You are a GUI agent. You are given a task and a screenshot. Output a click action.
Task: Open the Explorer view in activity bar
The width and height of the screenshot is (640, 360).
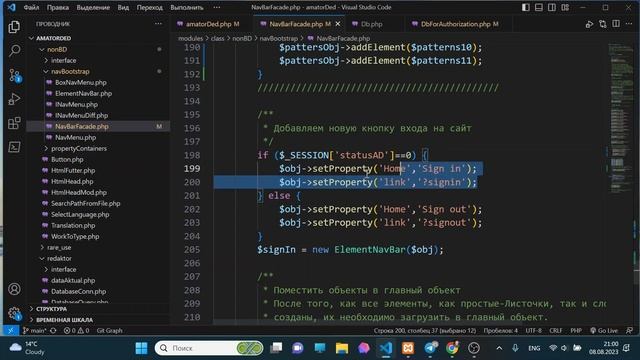tap(14, 27)
